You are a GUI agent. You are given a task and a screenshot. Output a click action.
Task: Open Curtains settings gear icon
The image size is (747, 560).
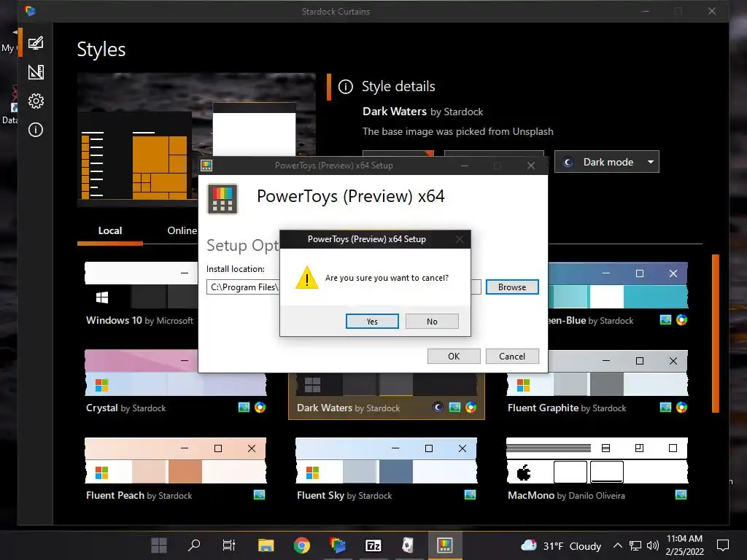[36, 101]
